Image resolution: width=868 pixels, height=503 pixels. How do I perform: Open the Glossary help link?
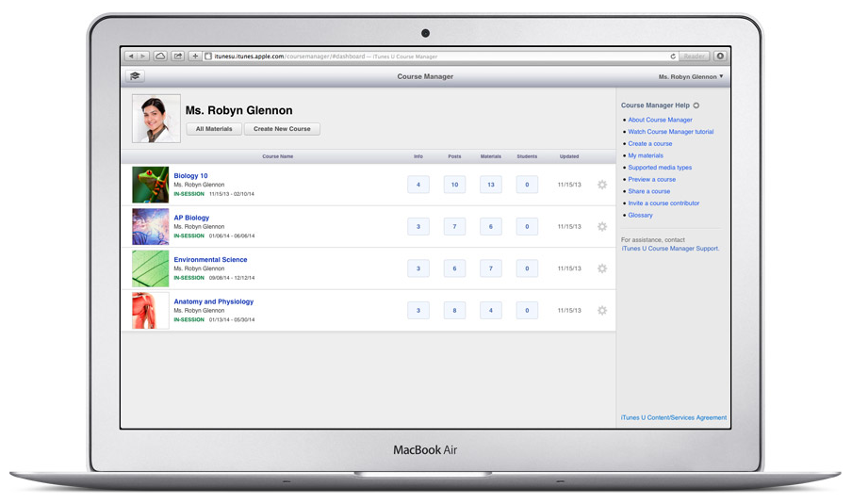(x=640, y=216)
